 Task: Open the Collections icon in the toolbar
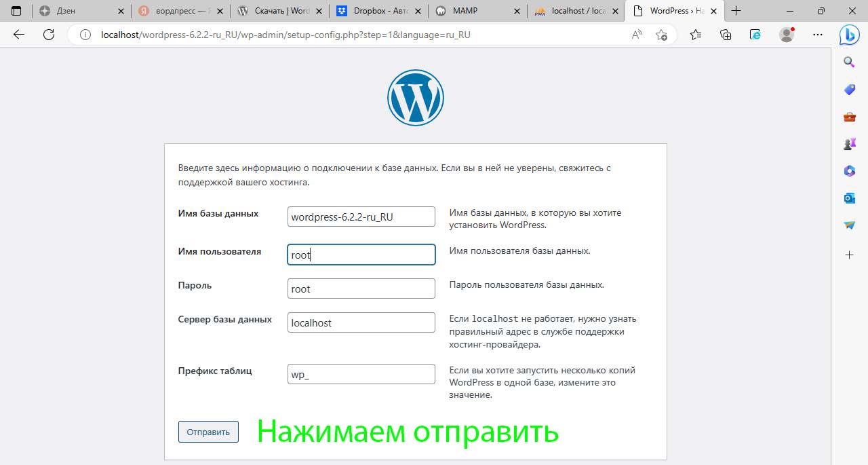[x=726, y=35]
